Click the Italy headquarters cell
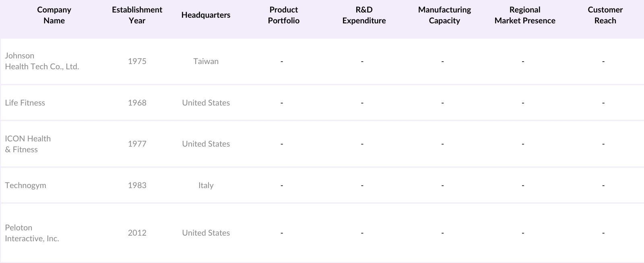 tap(206, 185)
